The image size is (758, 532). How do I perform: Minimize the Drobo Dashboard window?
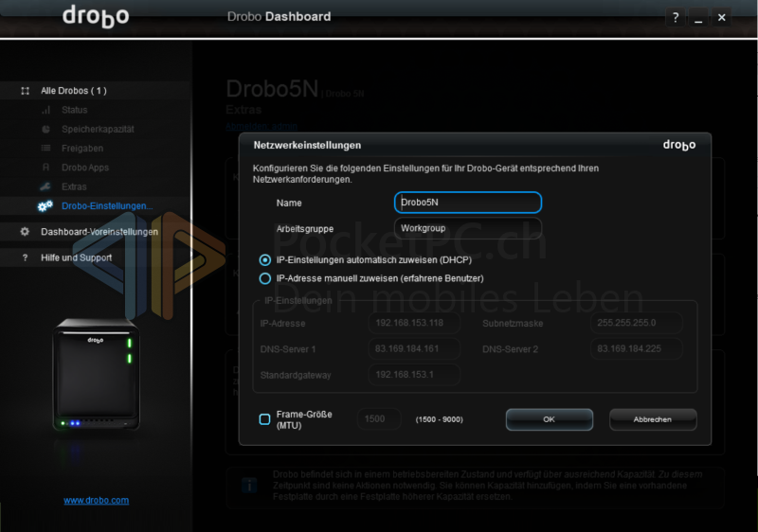tap(698, 18)
